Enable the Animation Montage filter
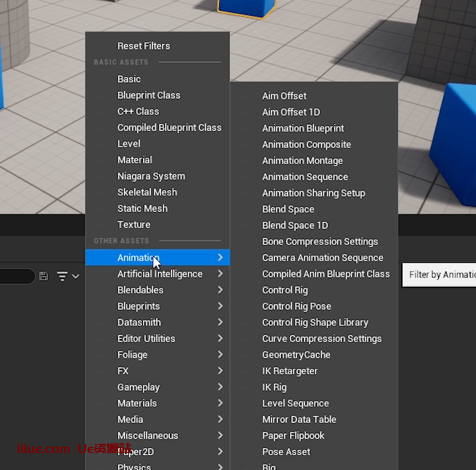476x470 pixels. (302, 161)
